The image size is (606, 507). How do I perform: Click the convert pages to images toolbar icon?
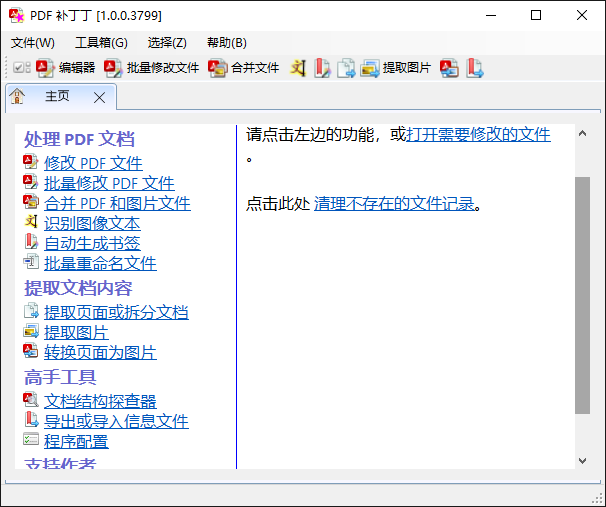(x=449, y=68)
